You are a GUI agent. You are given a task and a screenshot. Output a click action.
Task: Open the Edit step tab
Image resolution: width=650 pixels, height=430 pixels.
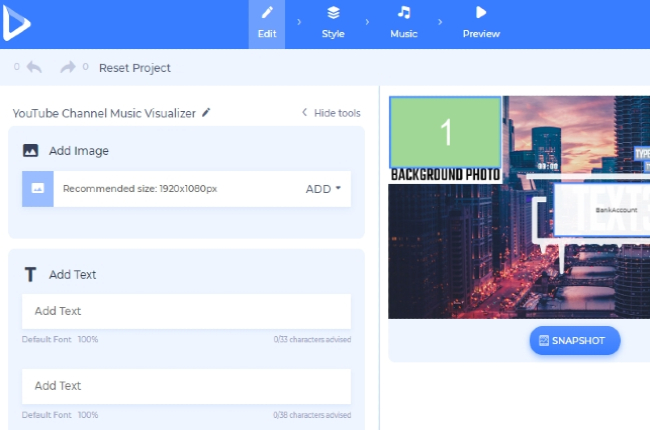(267, 24)
